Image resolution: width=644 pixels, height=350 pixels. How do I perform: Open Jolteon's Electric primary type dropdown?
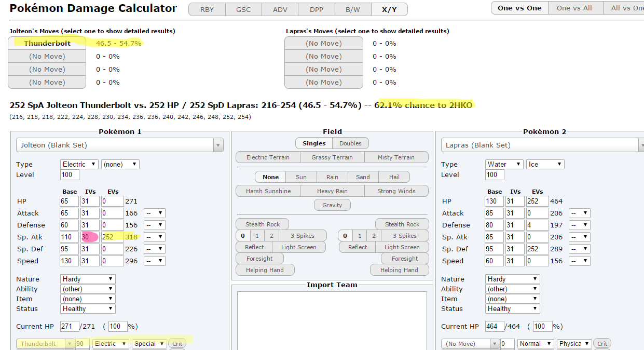coord(79,164)
